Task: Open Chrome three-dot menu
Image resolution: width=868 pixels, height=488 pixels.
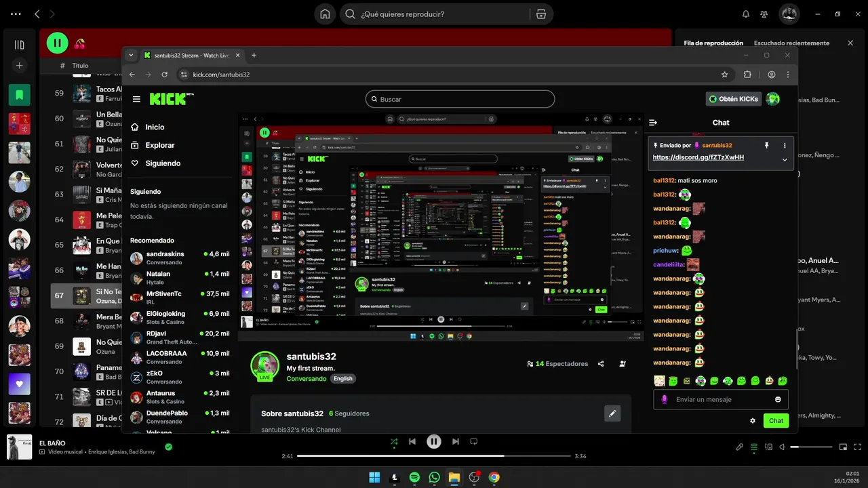Action: (x=788, y=75)
